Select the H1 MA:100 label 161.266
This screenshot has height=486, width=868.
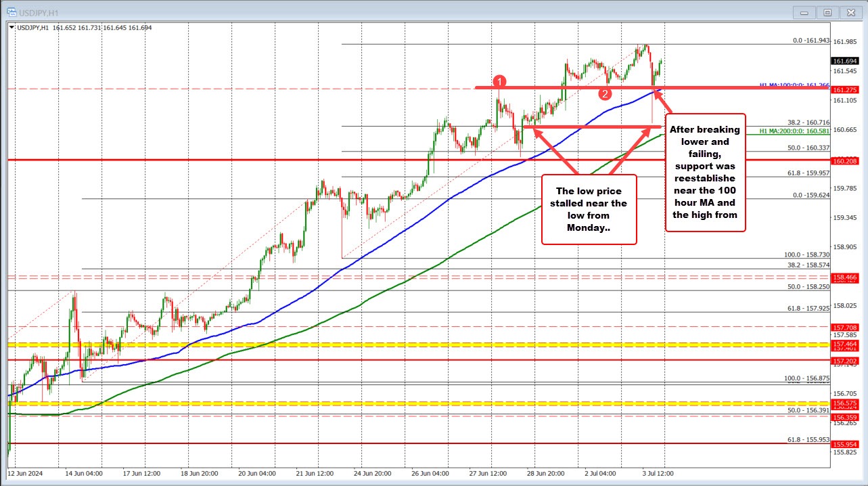coord(794,85)
